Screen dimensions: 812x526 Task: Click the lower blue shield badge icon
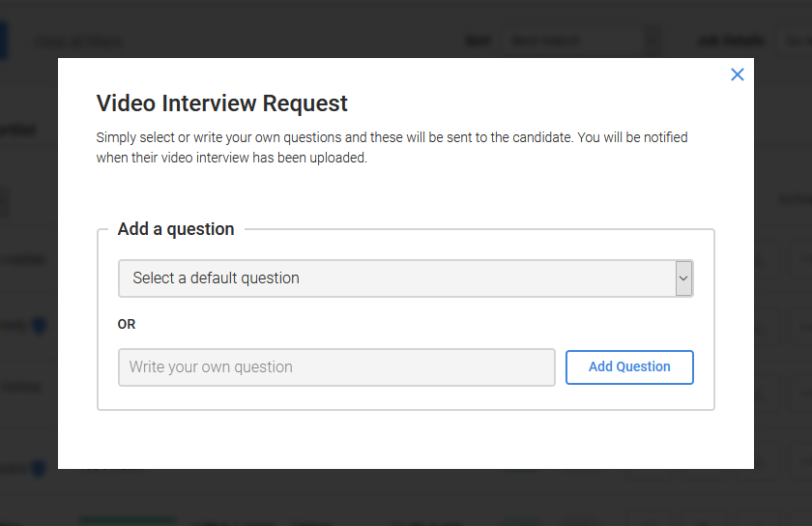(x=39, y=469)
